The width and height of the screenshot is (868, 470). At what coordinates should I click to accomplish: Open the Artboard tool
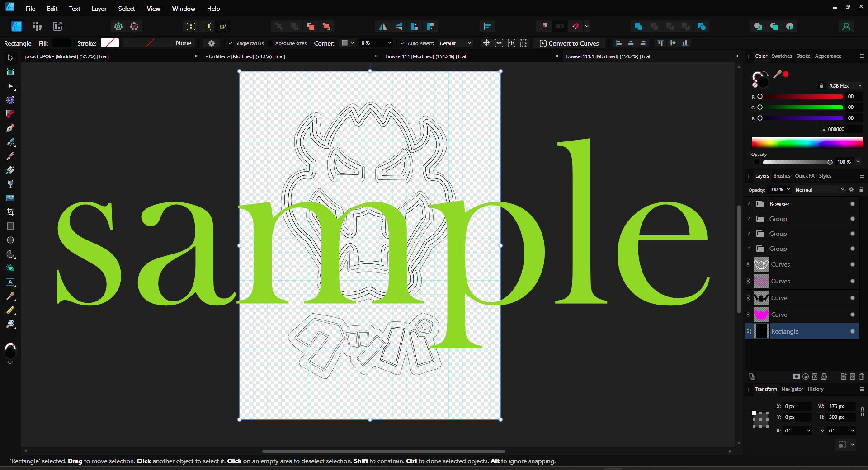[x=10, y=71]
